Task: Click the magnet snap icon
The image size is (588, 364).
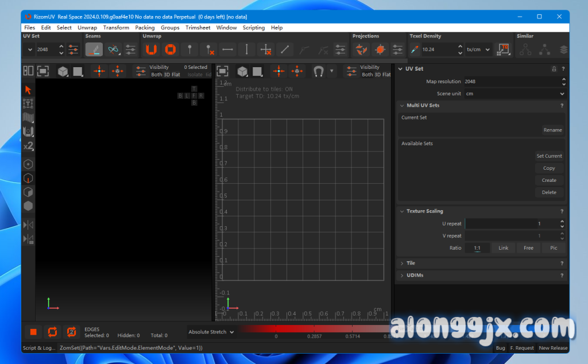Action: tap(319, 71)
